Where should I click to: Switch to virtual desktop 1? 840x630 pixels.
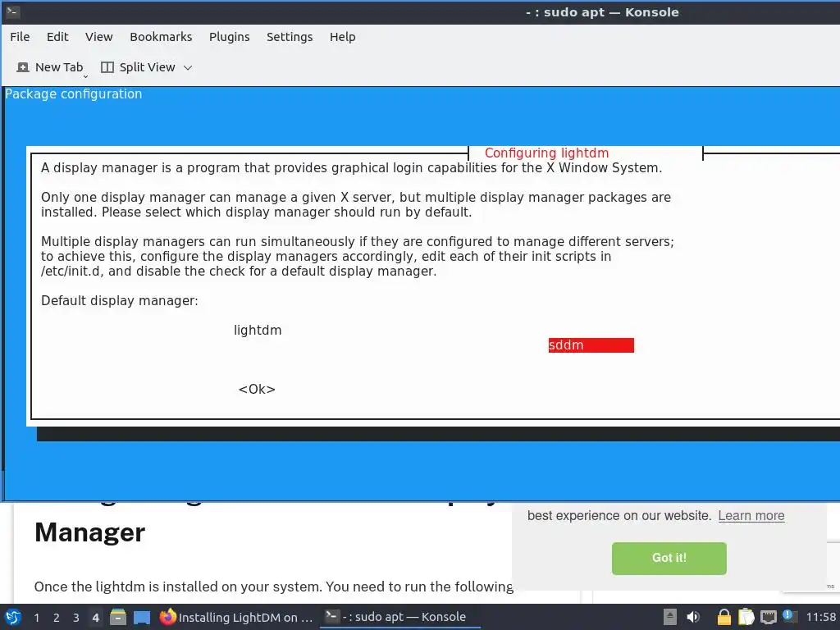pyautogui.click(x=36, y=618)
